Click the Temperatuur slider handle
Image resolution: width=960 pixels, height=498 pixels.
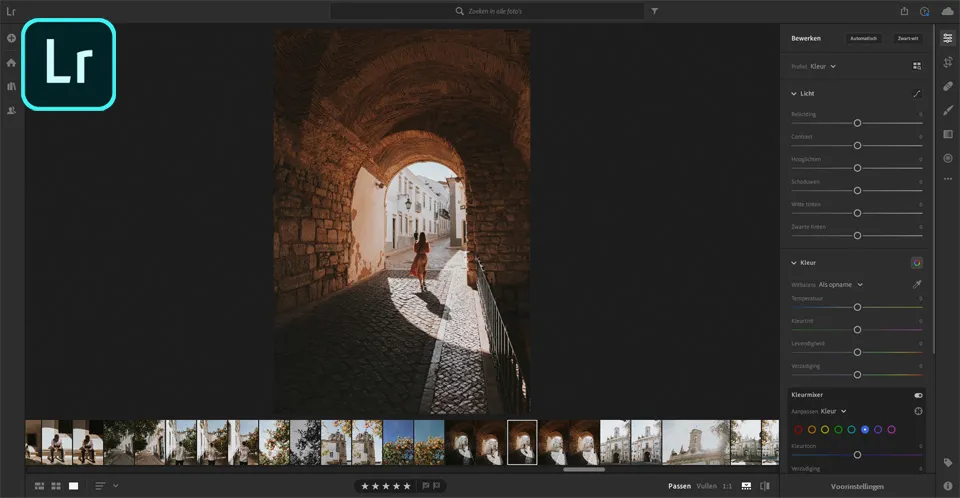coord(857,307)
